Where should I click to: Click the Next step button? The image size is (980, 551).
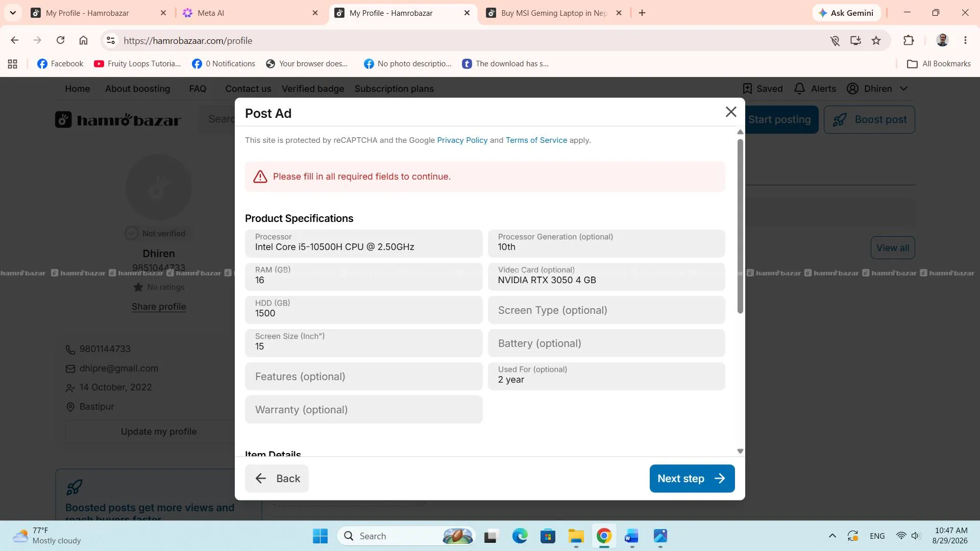[692, 479]
